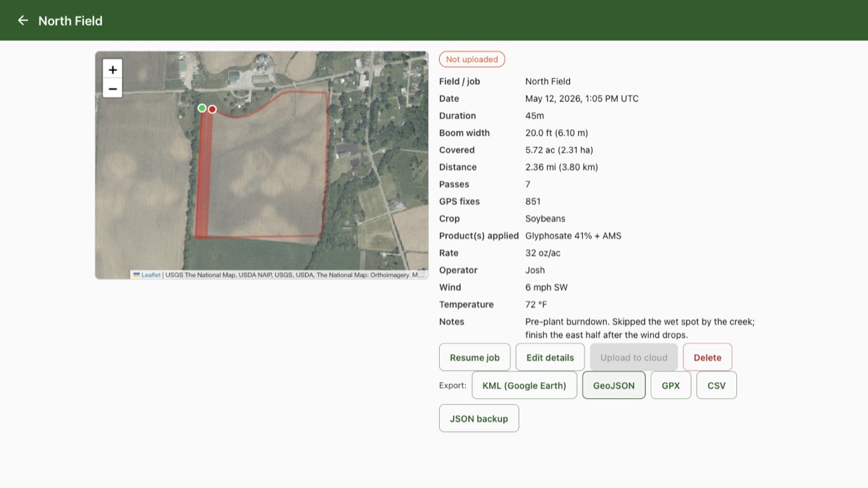Viewport: 868px width, 488px height.
Task: Zoom in on the map
Action: pyautogui.click(x=113, y=70)
